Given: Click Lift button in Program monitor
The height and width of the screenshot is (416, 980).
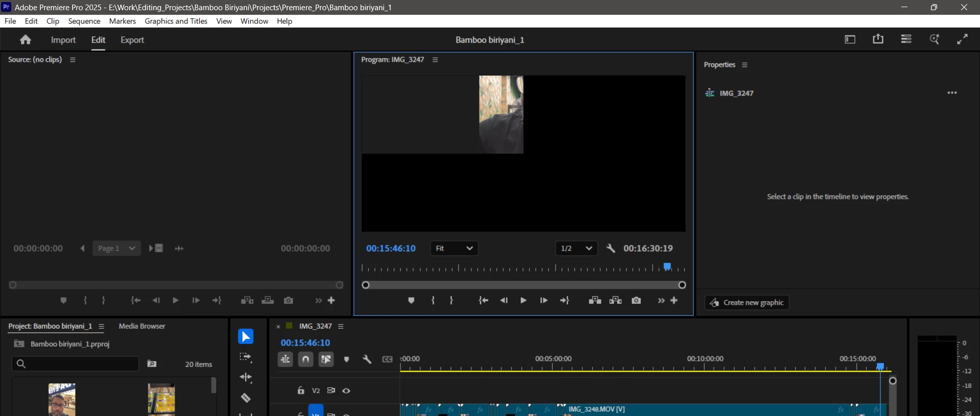Looking at the screenshot, I should [595, 301].
